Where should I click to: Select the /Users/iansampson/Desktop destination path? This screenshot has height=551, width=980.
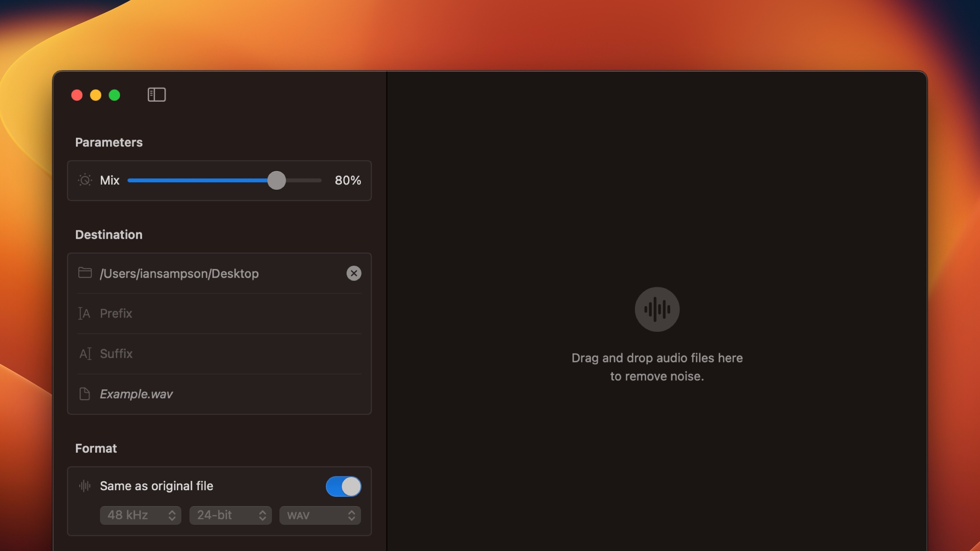179,273
